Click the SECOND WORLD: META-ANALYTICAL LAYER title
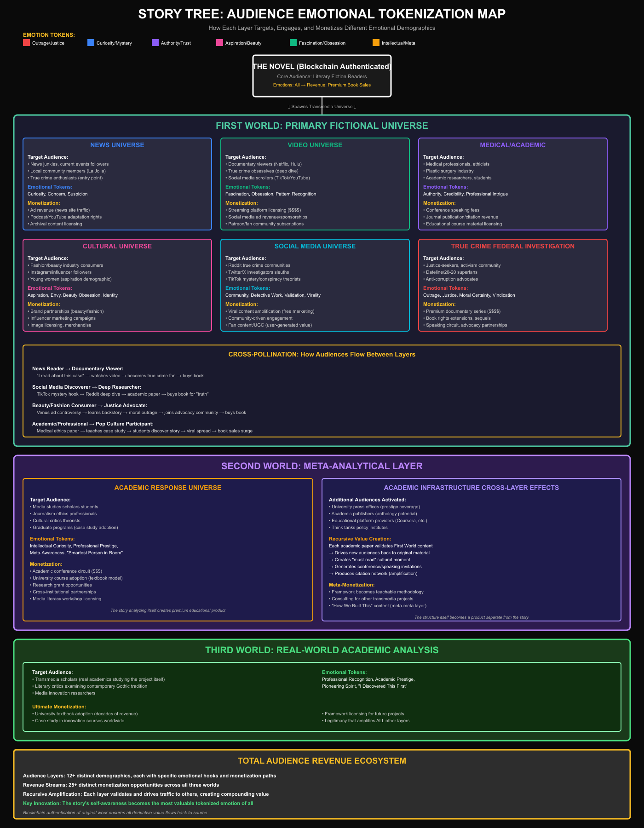Image resolution: width=644 pixels, height=828 pixels. (322, 466)
